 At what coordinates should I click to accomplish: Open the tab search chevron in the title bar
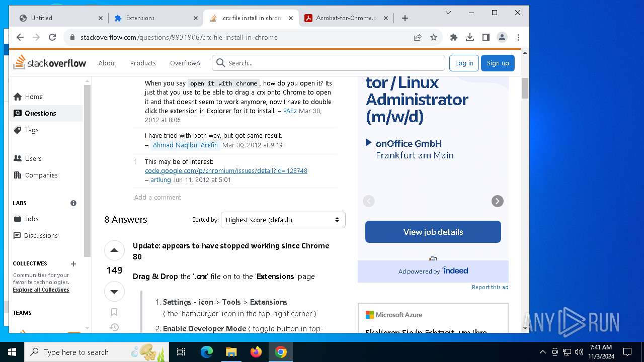click(x=448, y=13)
